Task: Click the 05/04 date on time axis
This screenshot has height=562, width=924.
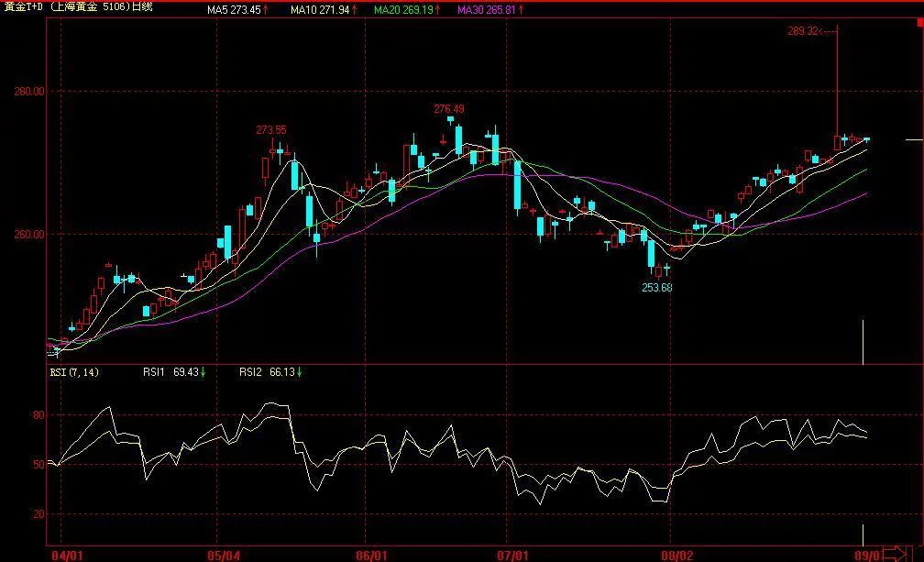Action: point(224,556)
